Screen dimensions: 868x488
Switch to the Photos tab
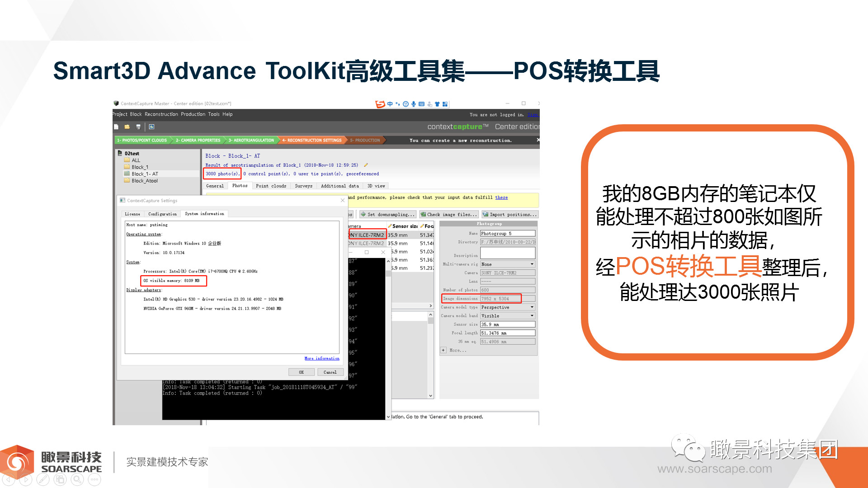240,186
